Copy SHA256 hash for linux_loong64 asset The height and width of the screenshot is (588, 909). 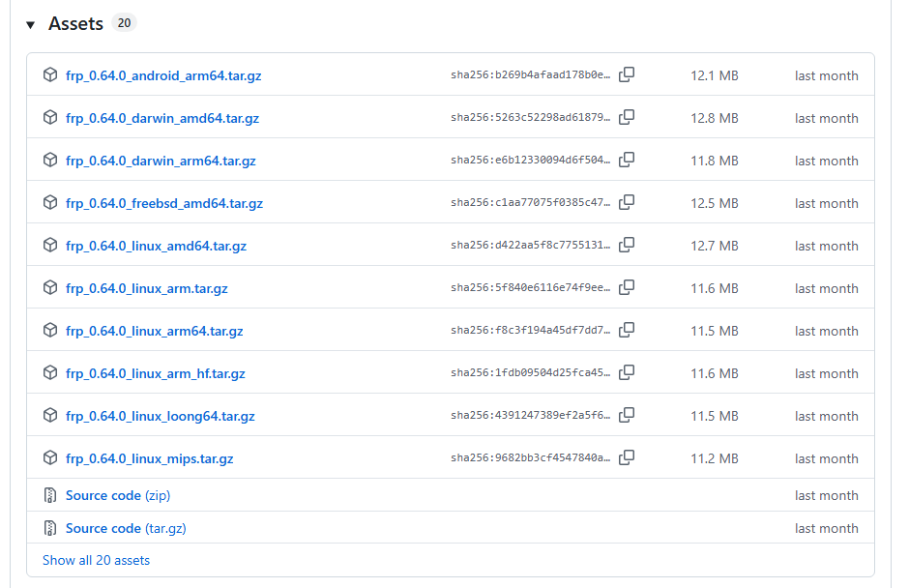(x=627, y=415)
